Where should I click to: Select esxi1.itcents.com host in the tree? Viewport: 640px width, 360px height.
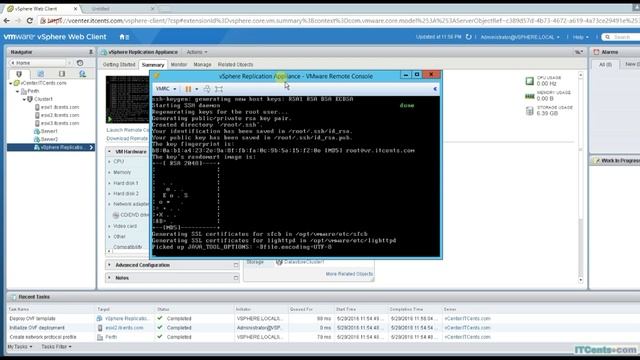coord(60,107)
